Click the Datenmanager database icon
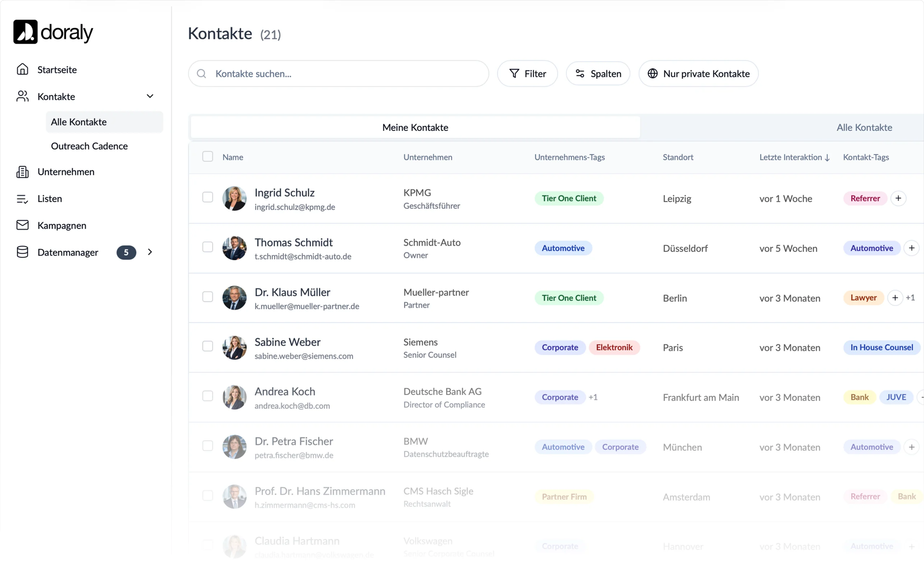924x570 pixels. click(23, 252)
